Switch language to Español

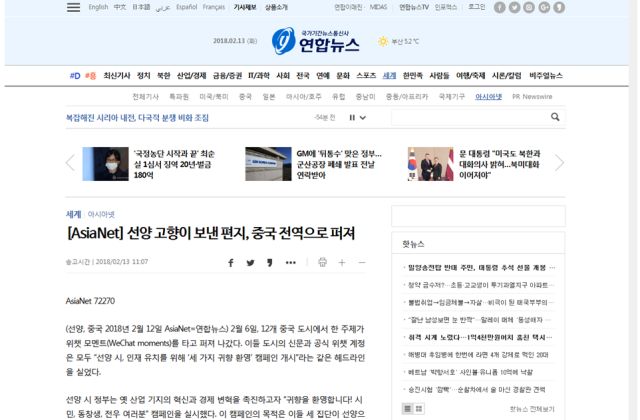pos(187,7)
